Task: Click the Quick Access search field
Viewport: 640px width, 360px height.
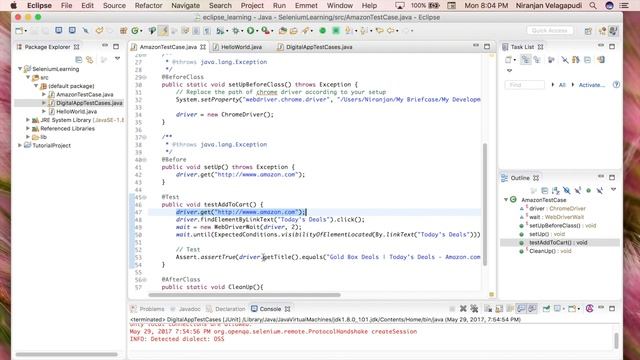Action: pos(550,31)
